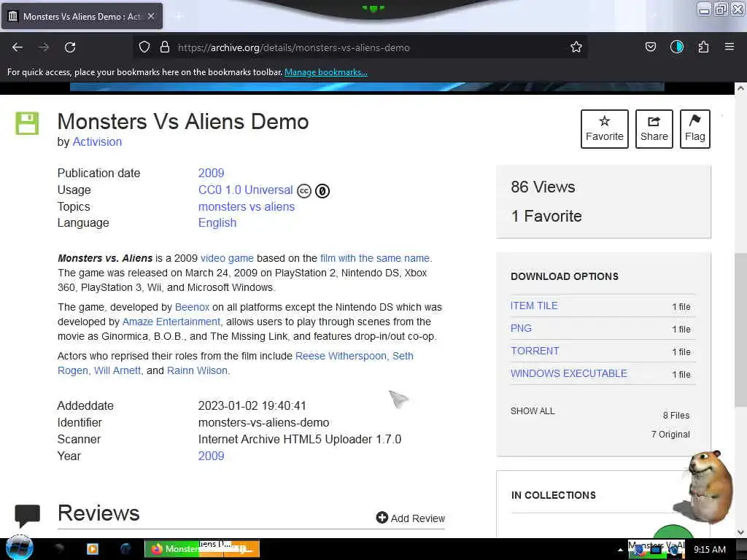
Task: Open the Will Arnett link
Action: point(117,370)
